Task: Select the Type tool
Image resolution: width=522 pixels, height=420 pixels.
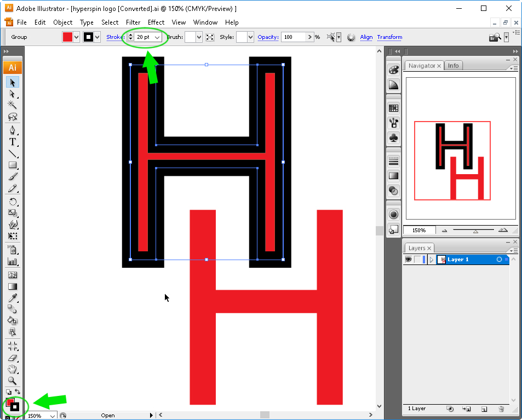Action: [12, 142]
